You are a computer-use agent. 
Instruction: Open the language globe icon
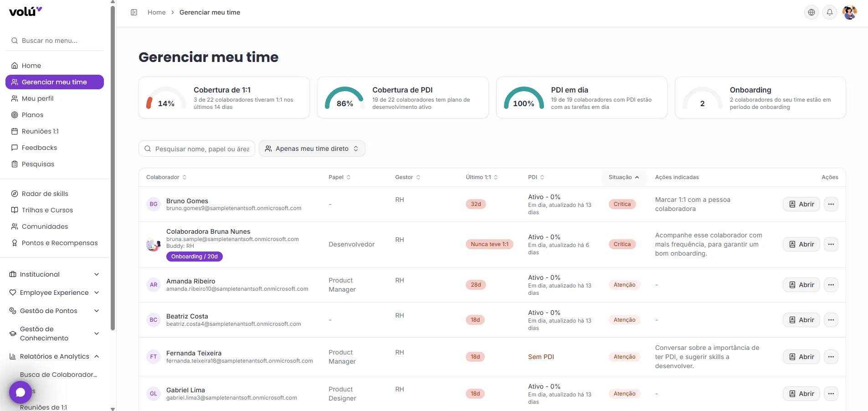(812, 12)
